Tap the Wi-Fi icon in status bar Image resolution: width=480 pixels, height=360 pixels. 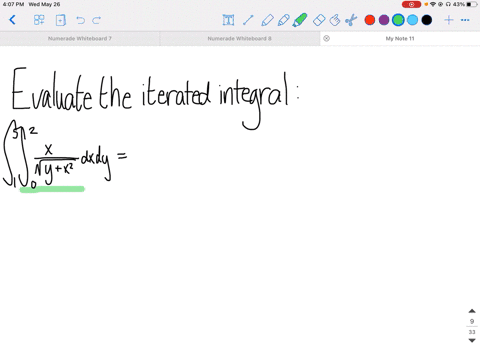point(433,4)
